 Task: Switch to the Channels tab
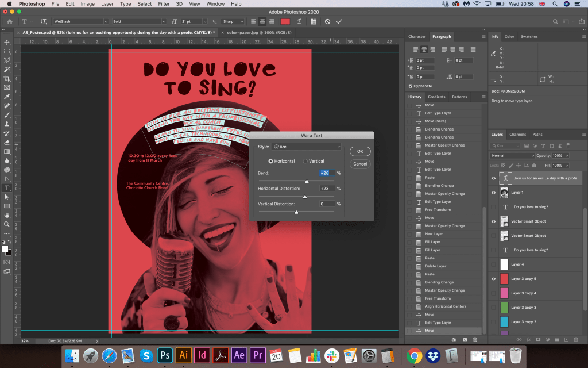pyautogui.click(x=517, y=135)
